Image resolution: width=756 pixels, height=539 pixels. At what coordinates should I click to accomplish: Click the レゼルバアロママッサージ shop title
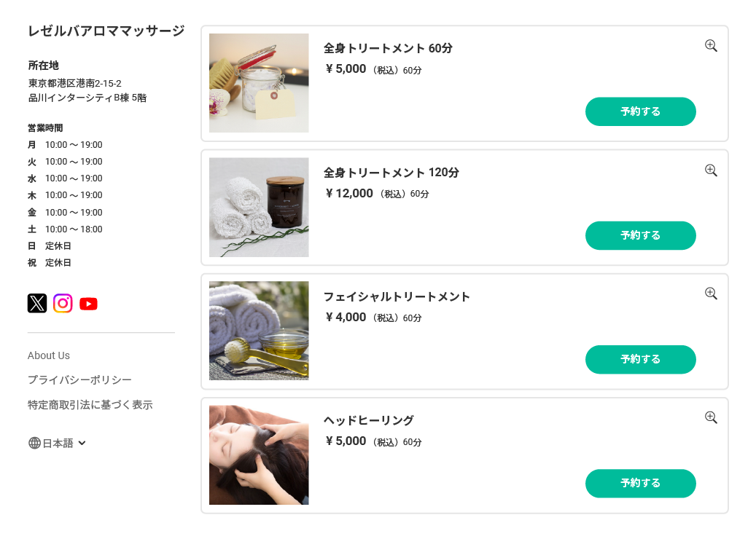tap(106, 31)
